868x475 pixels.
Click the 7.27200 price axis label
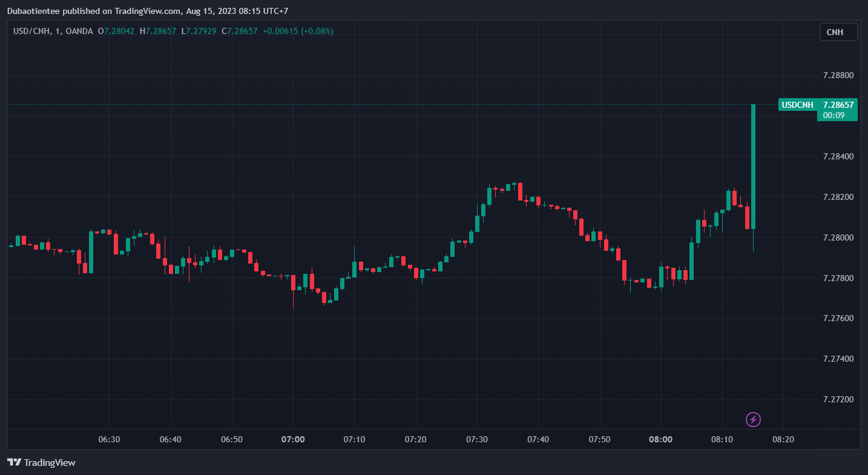[x=838, y=400]
